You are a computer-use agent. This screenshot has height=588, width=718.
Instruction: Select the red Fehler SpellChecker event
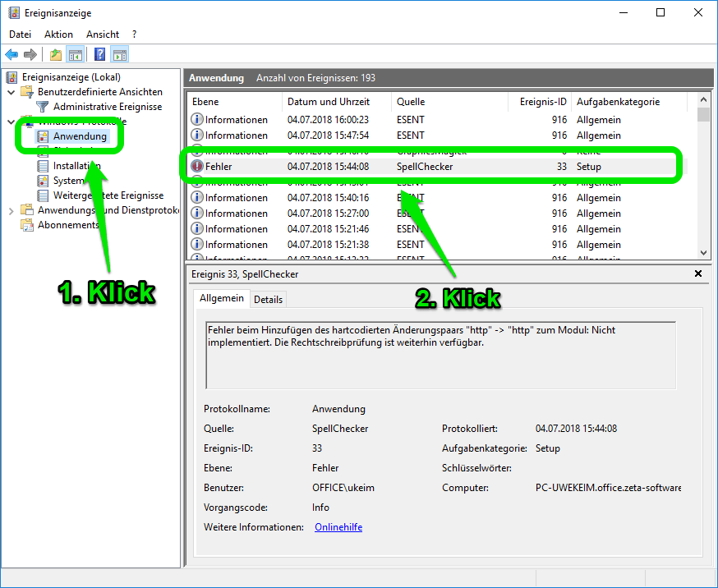329,167
